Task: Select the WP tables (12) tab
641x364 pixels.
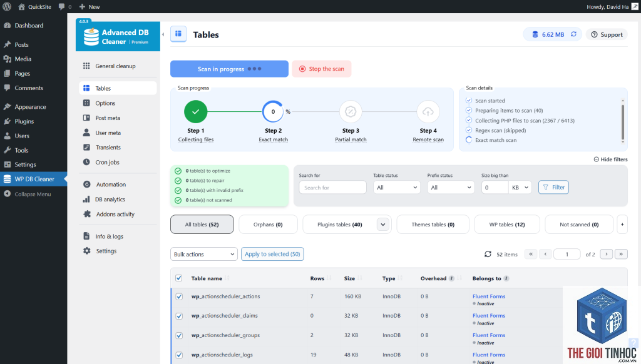Action: click(507, 225)
